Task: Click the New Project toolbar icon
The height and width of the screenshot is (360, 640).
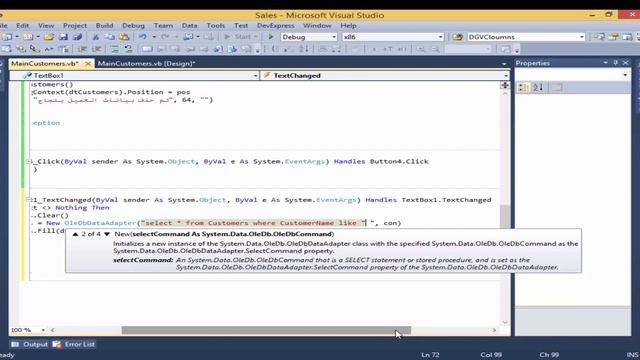Action: pyautogui.click(x=7, y=37)
